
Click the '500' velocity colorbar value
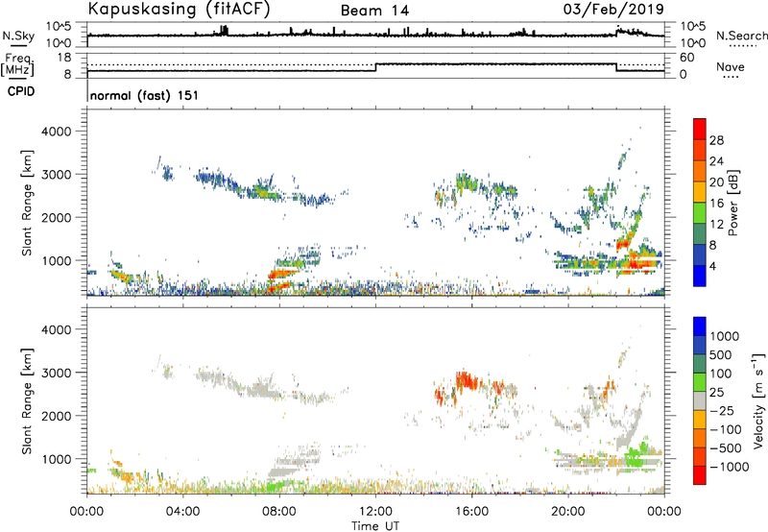pos(721,354)
